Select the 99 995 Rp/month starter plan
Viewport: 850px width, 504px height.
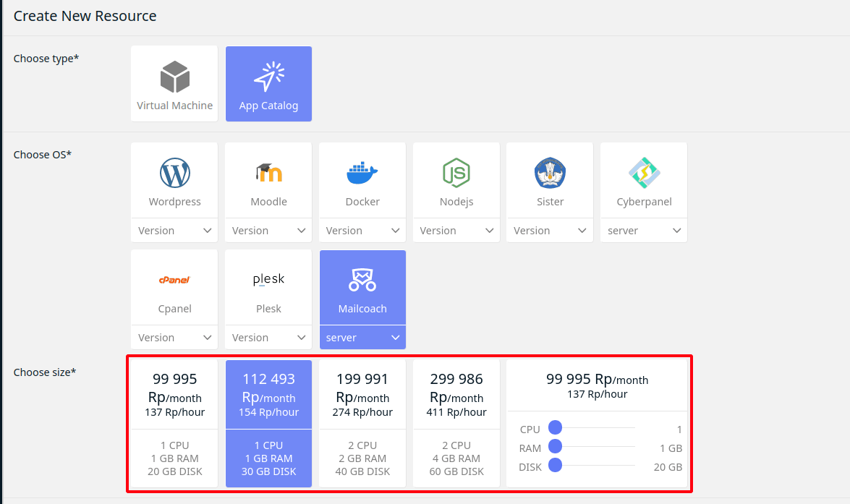coord(174,423)
